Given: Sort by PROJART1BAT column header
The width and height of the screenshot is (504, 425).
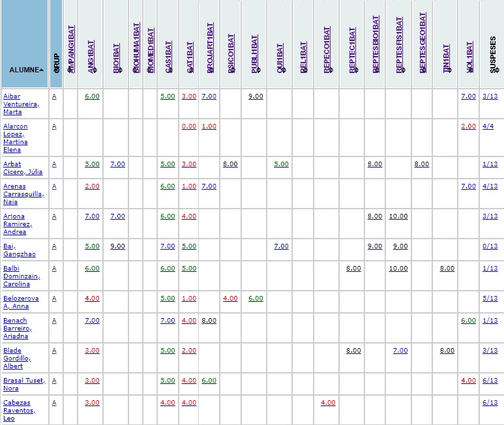Looking at the screenshot, I should pyautogui.click(x=210, y=48).
